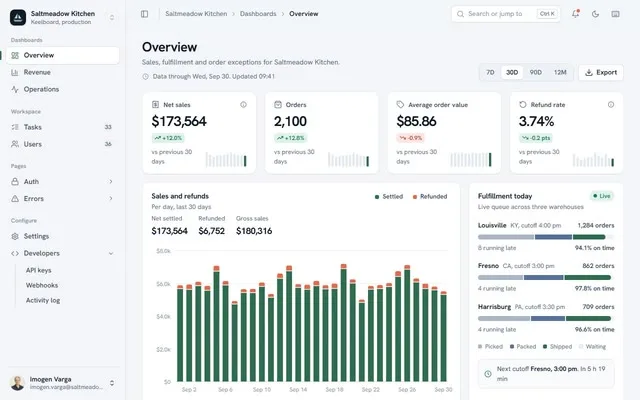
Task: Click Imogen Varga's avatar photo
Action: 18,383
